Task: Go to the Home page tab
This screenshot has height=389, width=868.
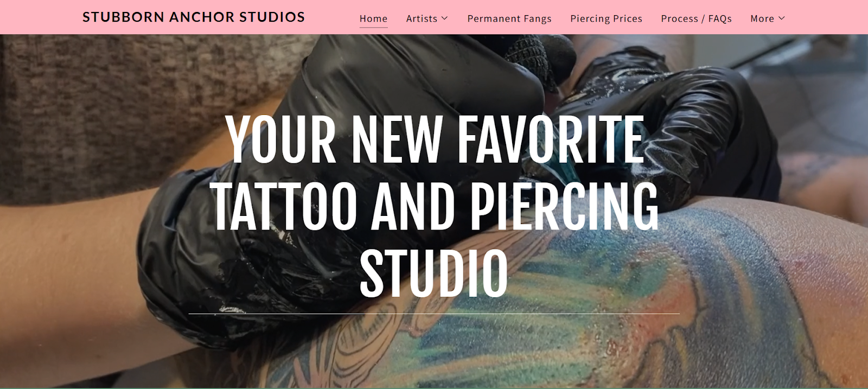Action: point(373,18)
